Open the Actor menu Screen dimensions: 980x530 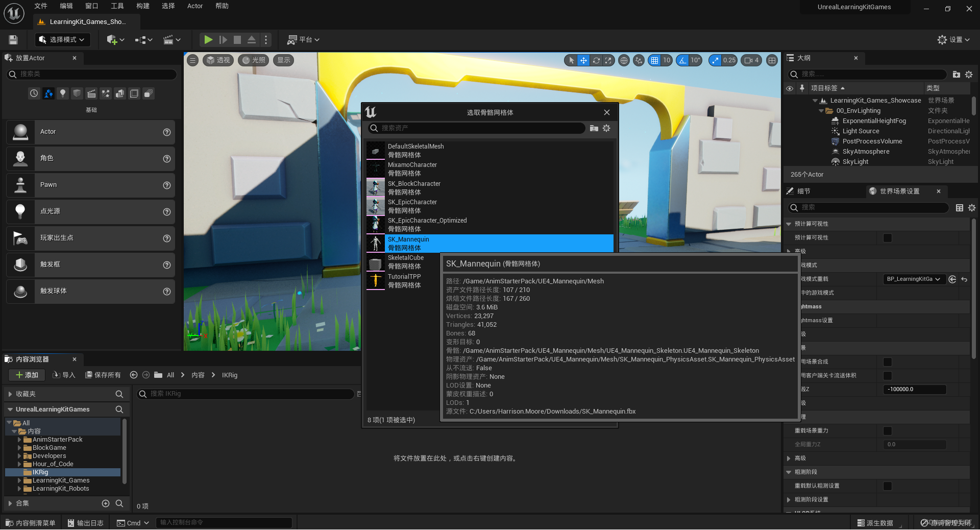[x=195, y=6]
